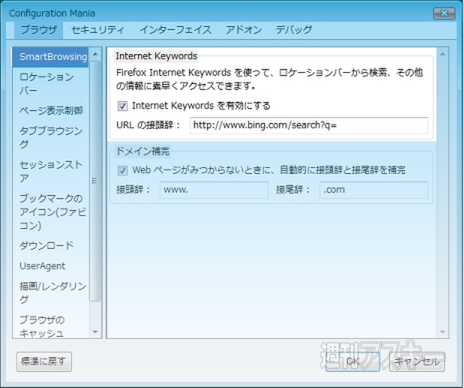
Task: Choose ページ表示制御 in the sidebar
Action: pos(50,110)
